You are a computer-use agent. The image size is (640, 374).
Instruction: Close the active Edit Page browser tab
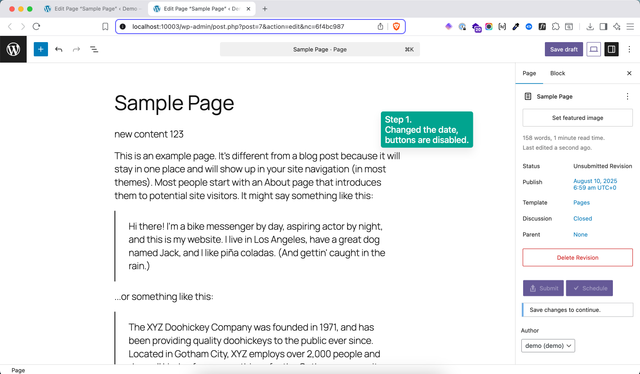[x=248, y=9]
